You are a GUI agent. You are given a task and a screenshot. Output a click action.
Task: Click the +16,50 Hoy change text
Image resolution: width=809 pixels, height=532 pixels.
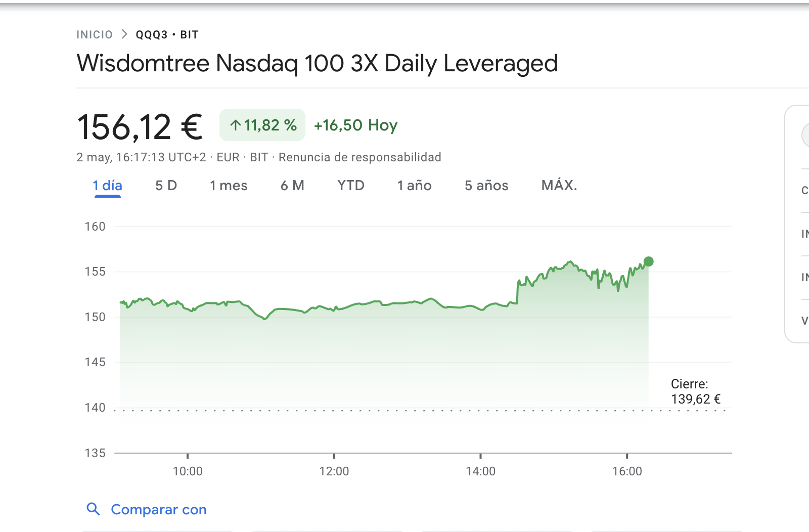tap(356, 125)
